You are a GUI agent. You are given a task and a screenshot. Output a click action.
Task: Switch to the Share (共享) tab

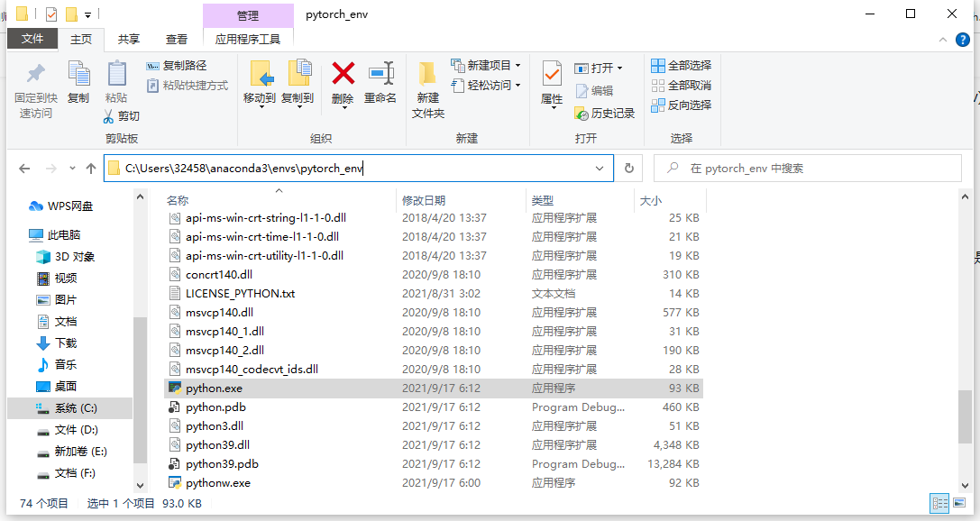(x=129, y=40)
